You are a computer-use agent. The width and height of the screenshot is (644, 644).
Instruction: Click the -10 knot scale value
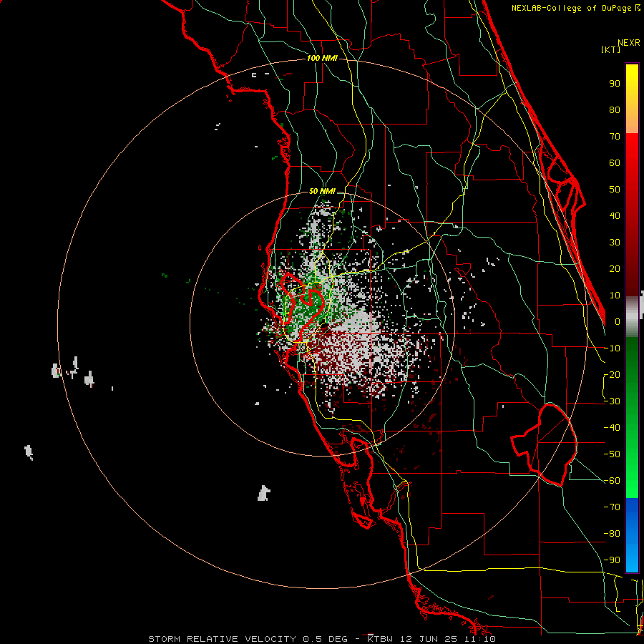612,348
